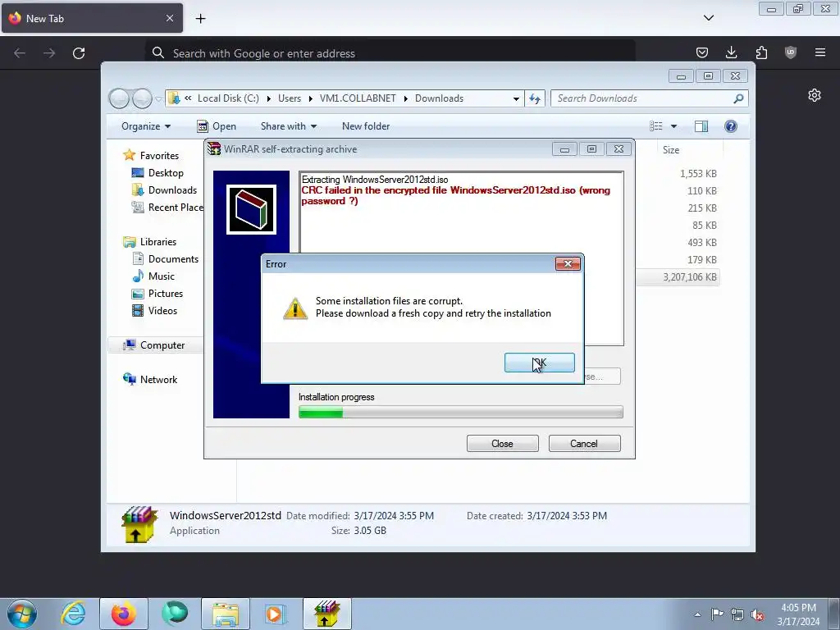Viewport: 840px width, 630px height.
Task: Click the uBlock Origin shield icon
Action: 791,52
